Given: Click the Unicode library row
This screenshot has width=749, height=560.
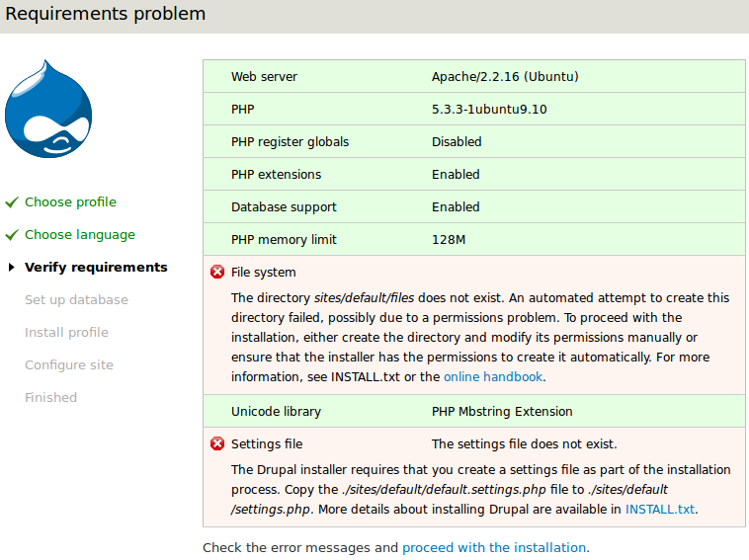Looking at the screenshot, I should (474, 412).
